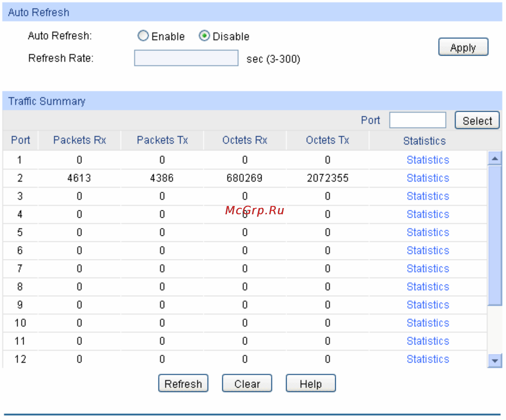
Task: Click the Statistics column header
Action: [x=424, y=141]
